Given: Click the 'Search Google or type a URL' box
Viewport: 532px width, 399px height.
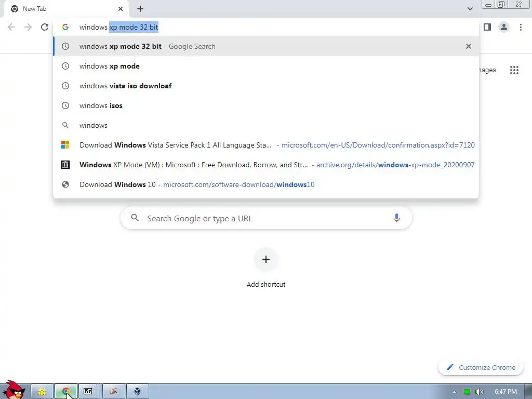Looking at the screenshot, I should (266, 218).
